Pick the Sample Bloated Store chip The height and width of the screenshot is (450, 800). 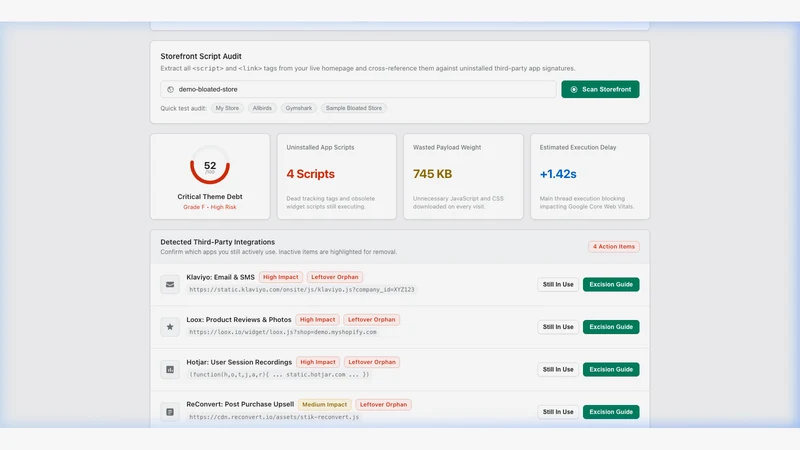pyautogui.click(x=354, y=108)
